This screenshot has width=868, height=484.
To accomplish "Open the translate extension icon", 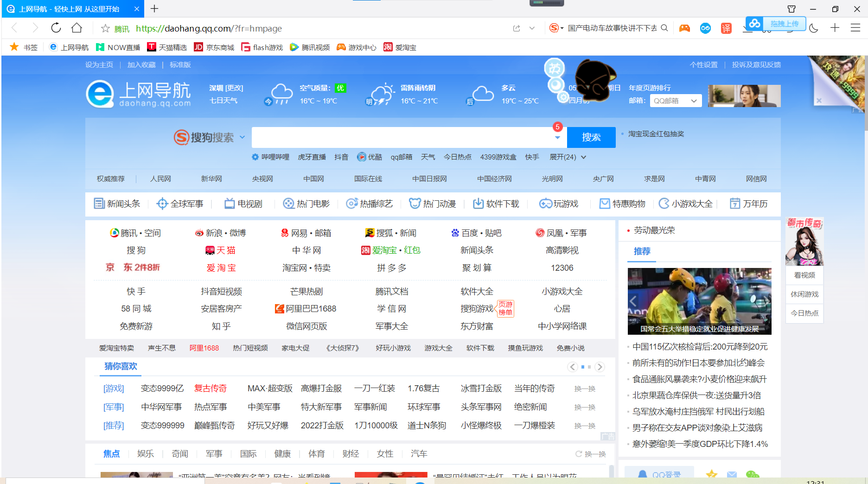I will (x=726, y=28).
